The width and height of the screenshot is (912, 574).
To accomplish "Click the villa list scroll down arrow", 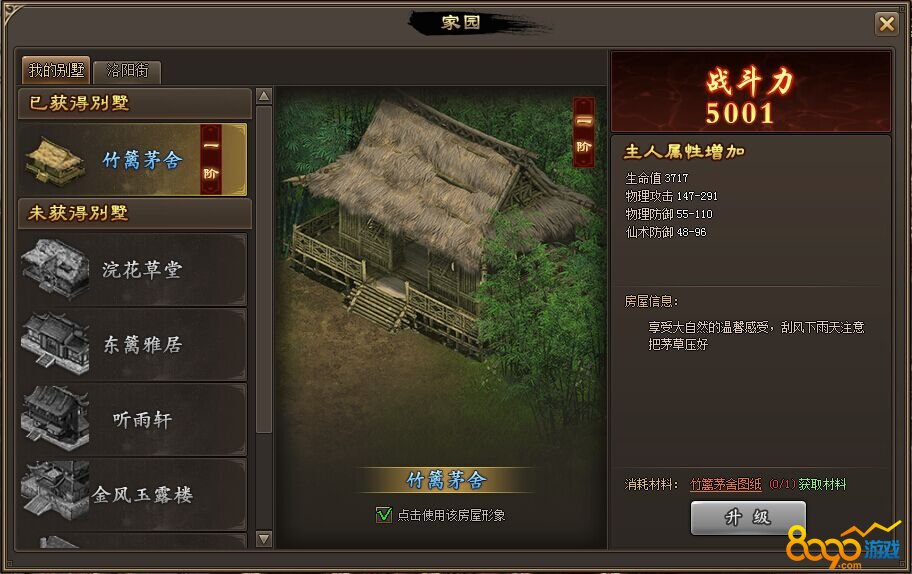I will coord(264,539).
